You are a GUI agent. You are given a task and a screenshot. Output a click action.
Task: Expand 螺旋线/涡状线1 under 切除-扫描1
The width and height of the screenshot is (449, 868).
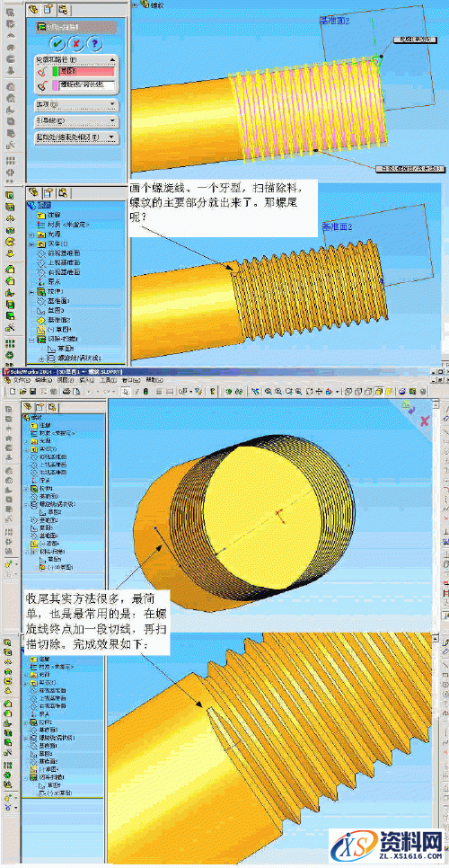click(x=41, y=359)
